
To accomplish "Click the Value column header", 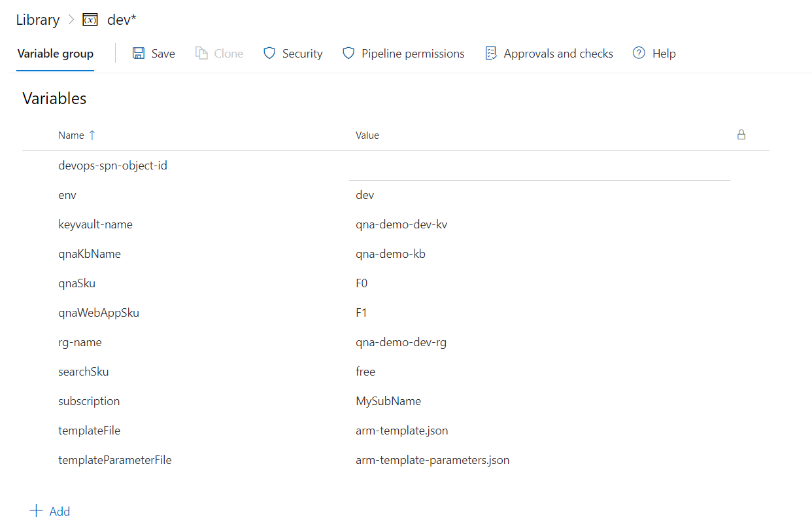I will pyautogui.click(x=367, y=135).
